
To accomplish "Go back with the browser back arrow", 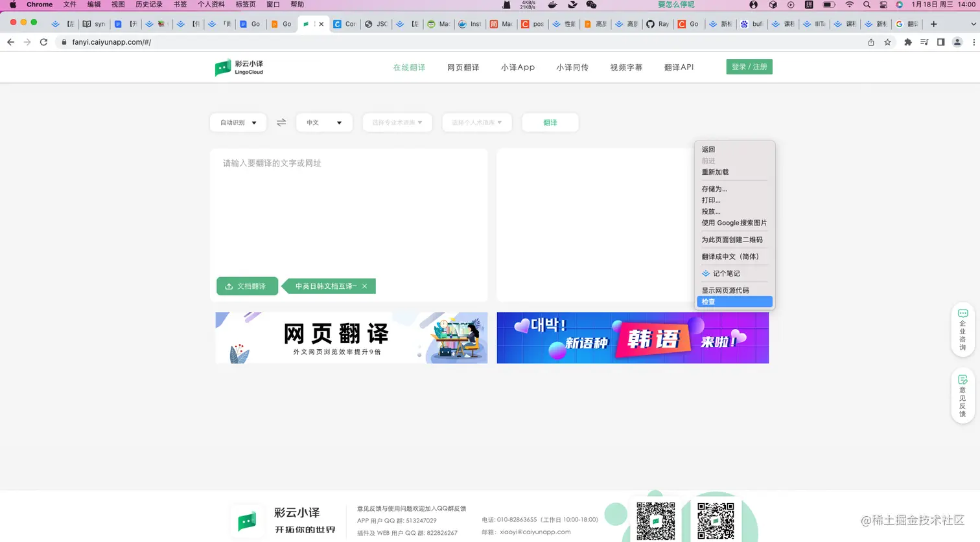I will tap(10, 42).
